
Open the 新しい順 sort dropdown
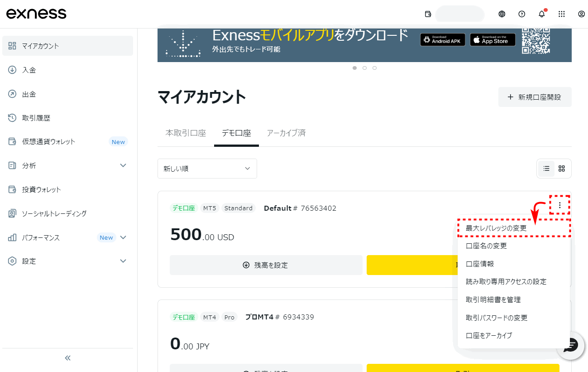[207, 169]
